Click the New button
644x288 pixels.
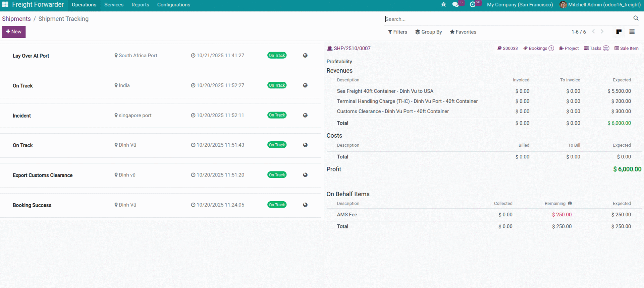14,32
